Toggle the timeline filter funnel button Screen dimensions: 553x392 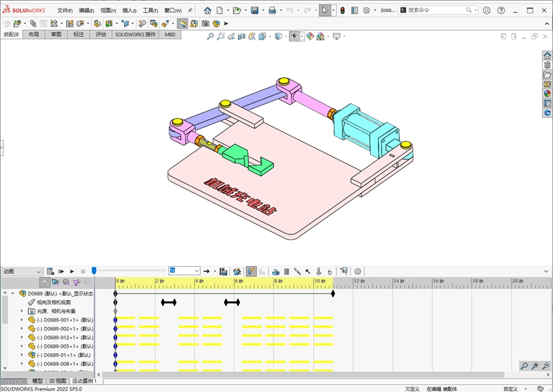(x=44, y=282)
